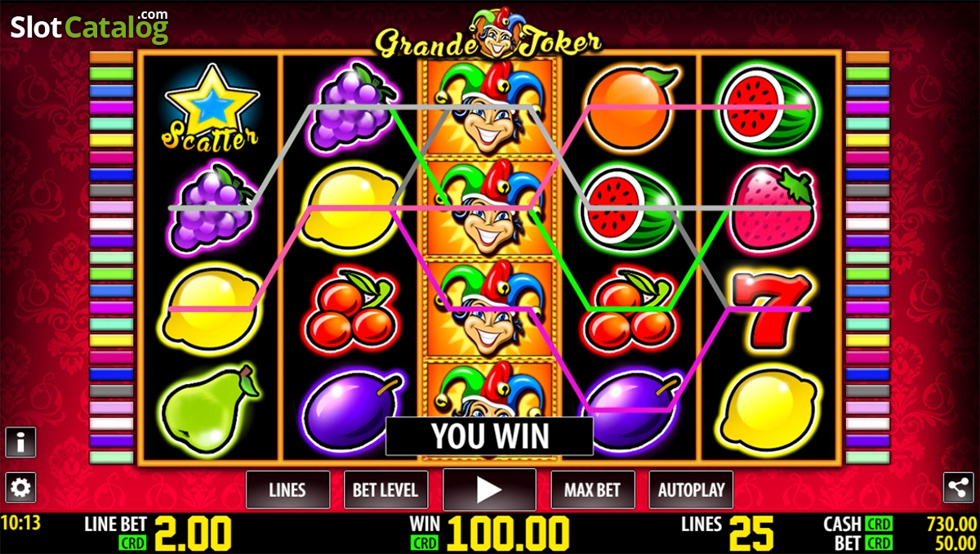The width and height of the screenshot is (980, 554).
Task: Click the green pear symbol
Action: coord(210,409)
